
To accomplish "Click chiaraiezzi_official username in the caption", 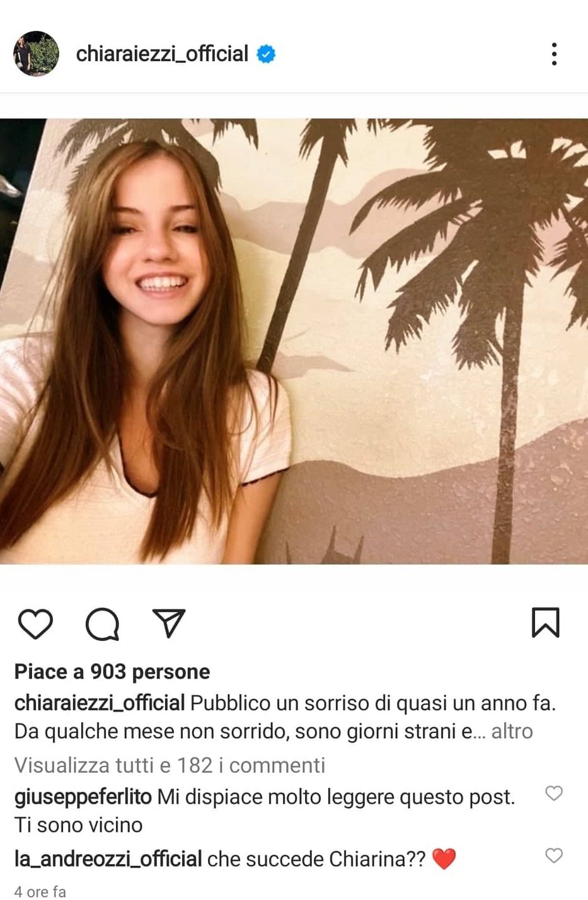I will tap(100, 703).
